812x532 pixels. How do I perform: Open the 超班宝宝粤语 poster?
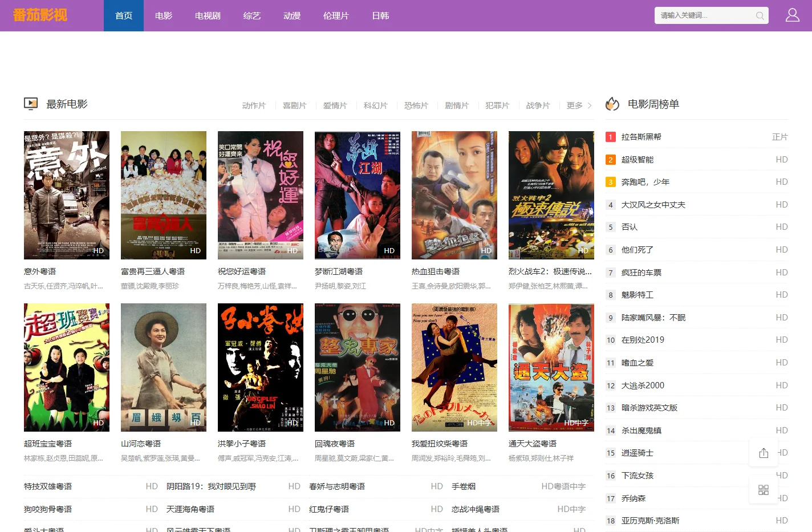67,367
